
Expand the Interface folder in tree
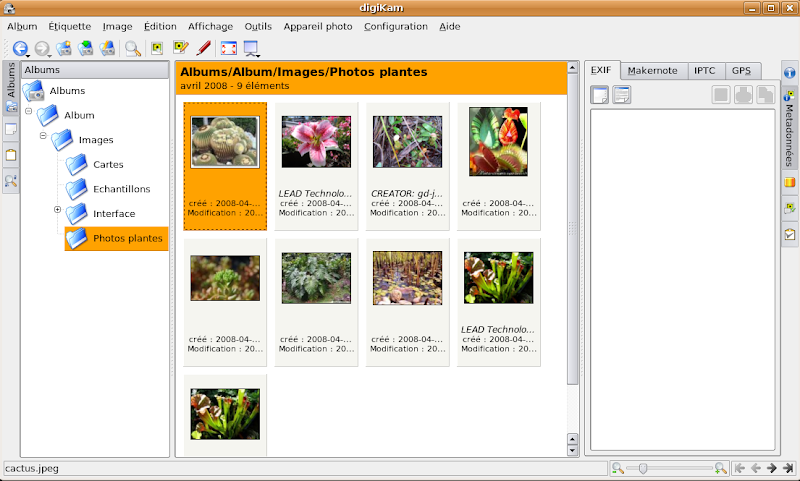tap(57, 210)
